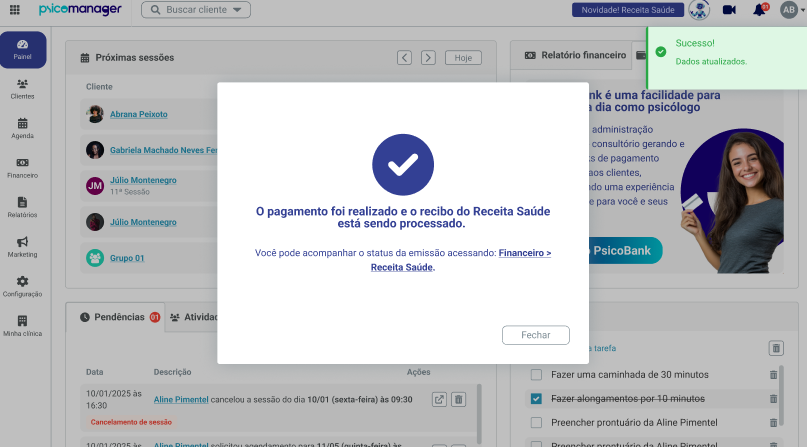Screen dimensions: 807x447
Task: Open notifications bell icon
Action: click(x=760, y=10)
